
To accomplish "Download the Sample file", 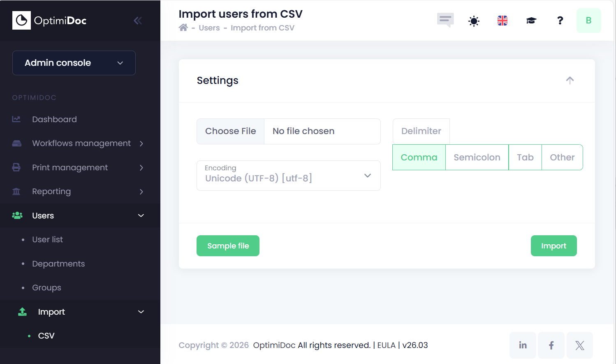I will [228, 246].
